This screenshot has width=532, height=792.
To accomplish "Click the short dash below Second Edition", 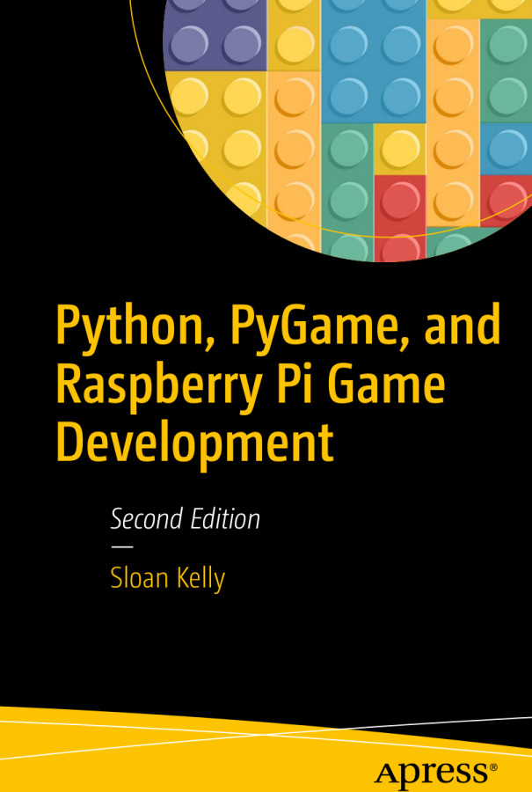I will pos(116,547).
